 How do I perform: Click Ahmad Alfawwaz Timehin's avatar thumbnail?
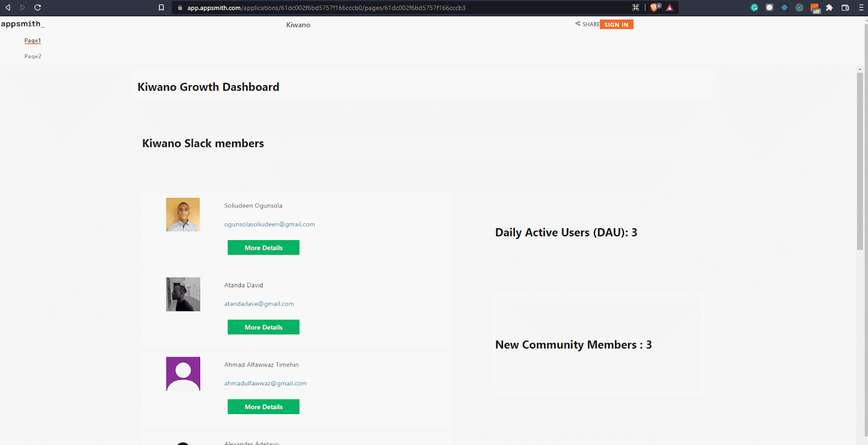point(183,374)
